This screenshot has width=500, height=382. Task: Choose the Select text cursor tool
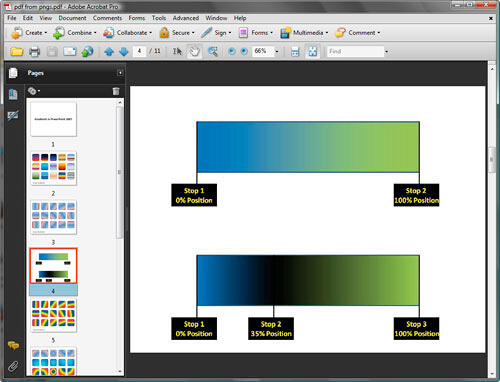pos(177,51)
